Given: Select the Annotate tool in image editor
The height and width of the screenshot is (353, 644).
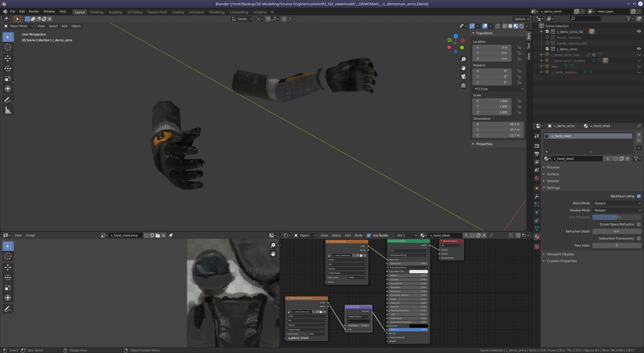Looking at the screenshot, I should pos(8,309).
